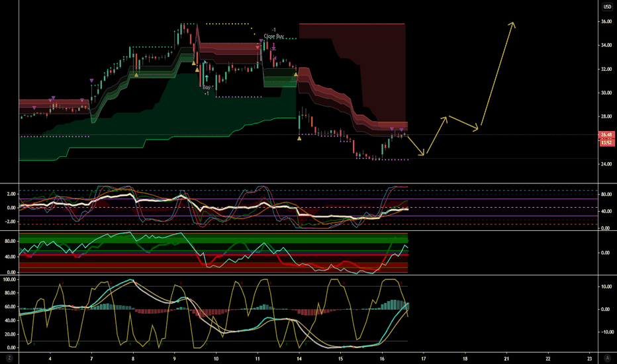Viewport: 617px width, 364px height.
Task: Click date 10 on the time axis
Action: pos(216,359)
